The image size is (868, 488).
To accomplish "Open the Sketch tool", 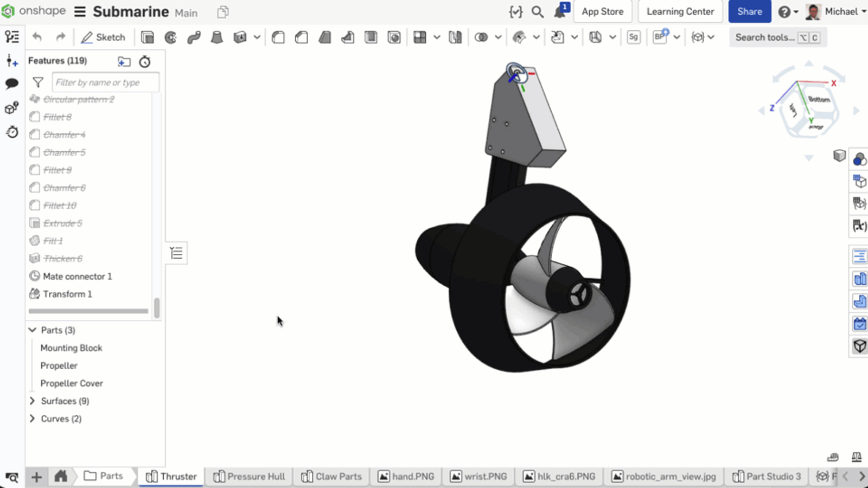I will [x=103, y=37].
